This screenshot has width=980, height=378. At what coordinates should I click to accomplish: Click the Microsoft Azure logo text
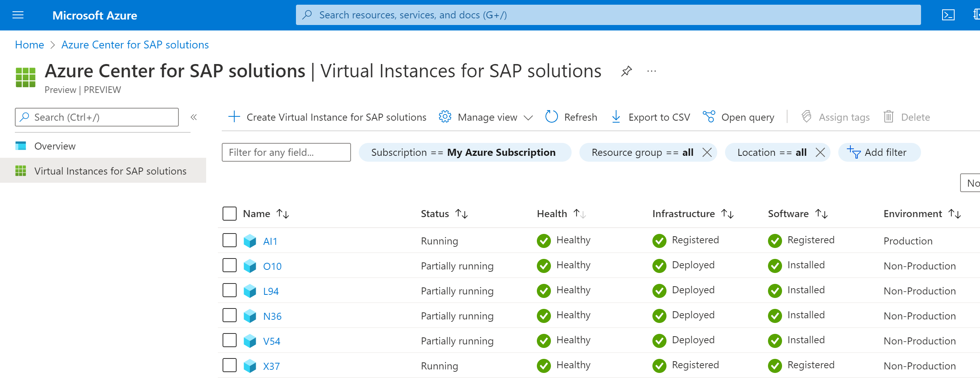click(x=95, y=15)
